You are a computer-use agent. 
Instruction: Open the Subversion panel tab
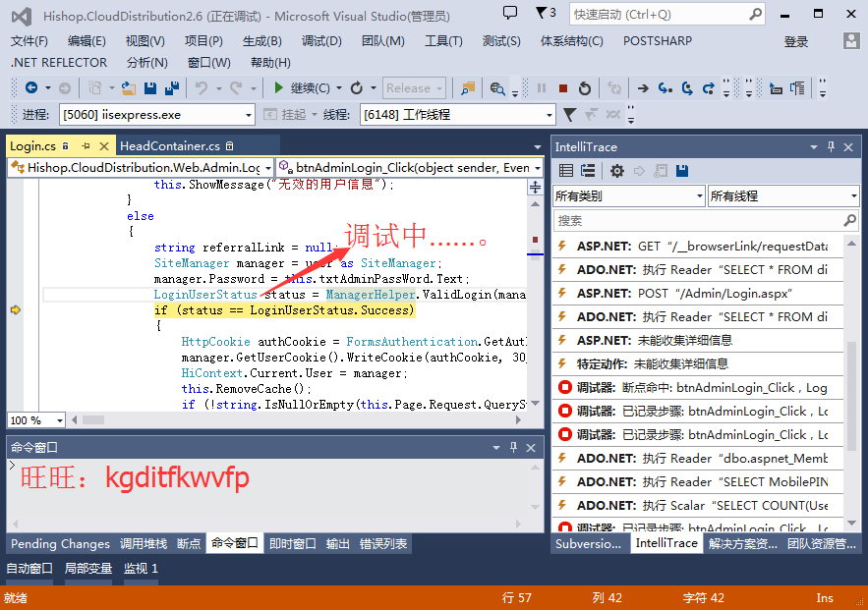(588, 543)
